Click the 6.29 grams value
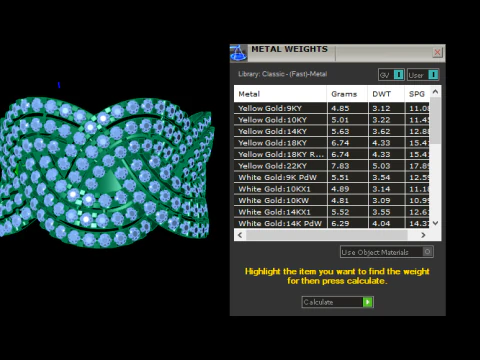 (340, 223)
